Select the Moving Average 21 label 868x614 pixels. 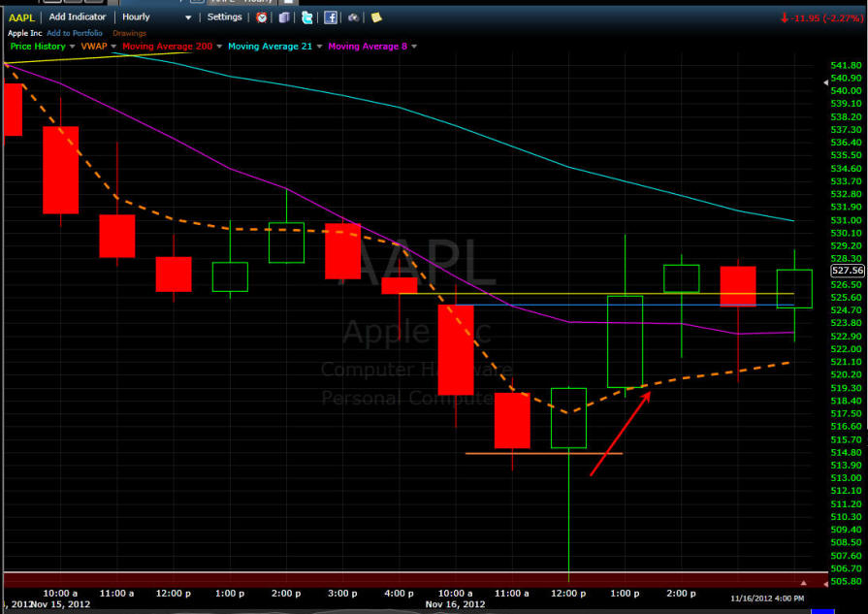271,47
